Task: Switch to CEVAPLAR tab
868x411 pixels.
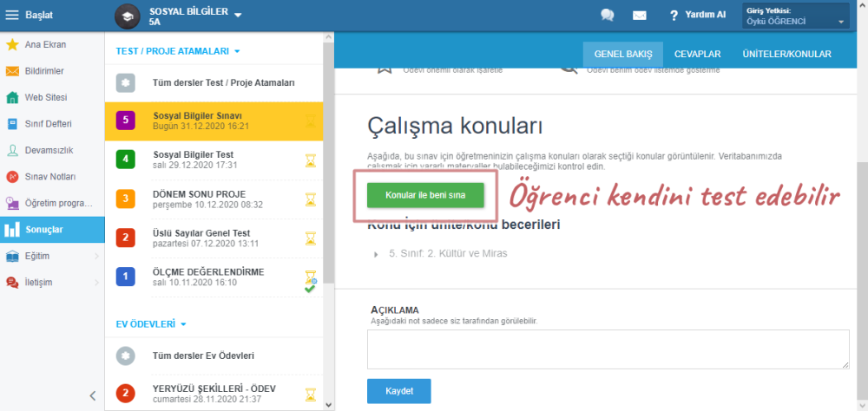Action: coord(697,55)
